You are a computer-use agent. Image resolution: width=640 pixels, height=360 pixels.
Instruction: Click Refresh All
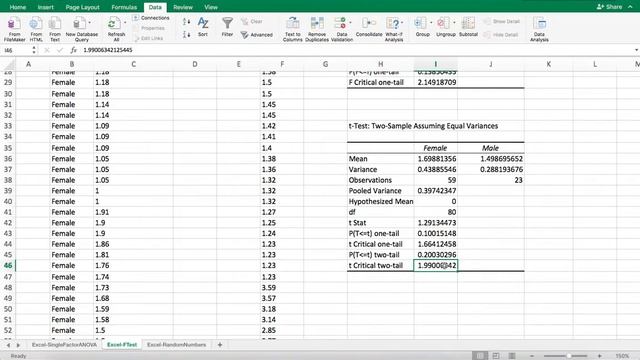116,29
